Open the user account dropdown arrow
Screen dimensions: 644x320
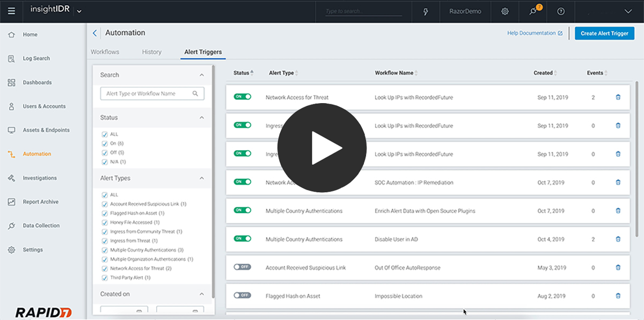click(628, 11)
